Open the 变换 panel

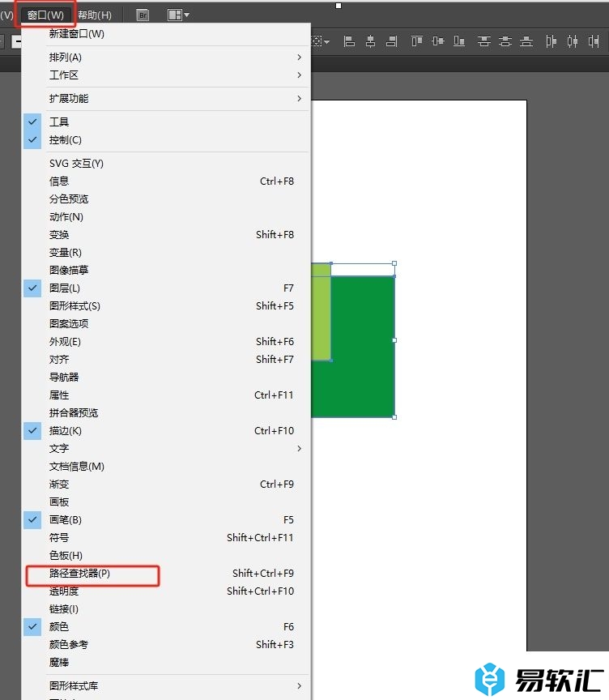point(166,235)
